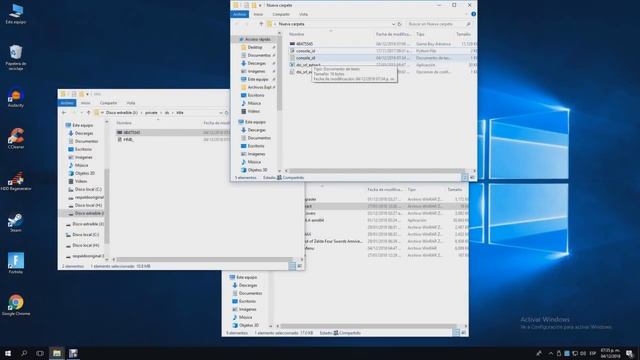
Task: Select Desktop in Nueva carpeta quick access
Action: pyautogui.click(x=255, y=47)
